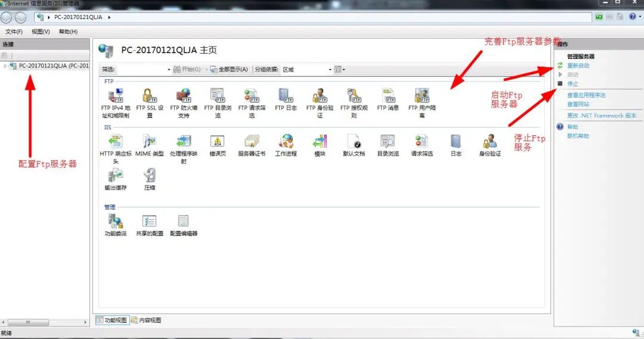The image size is (644, 339).
Task: Click 重新启动 in actions pane
Action: click(578, 66)
